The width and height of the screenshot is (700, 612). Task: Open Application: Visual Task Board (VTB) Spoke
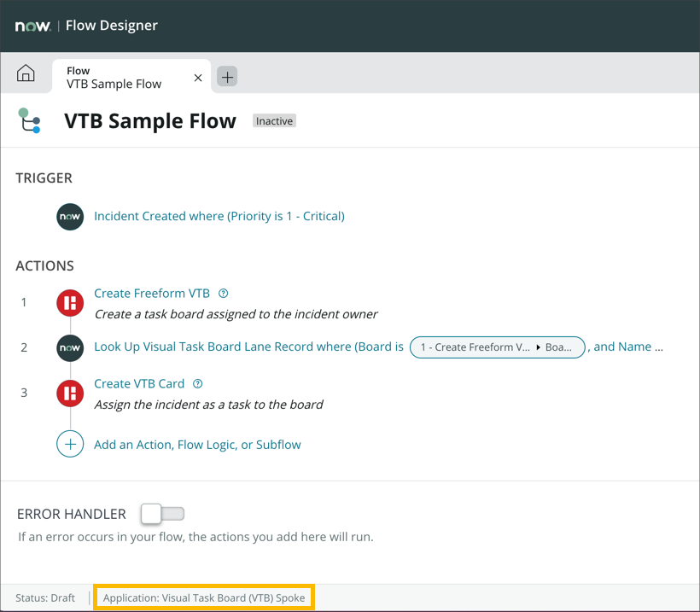(204, 597)
